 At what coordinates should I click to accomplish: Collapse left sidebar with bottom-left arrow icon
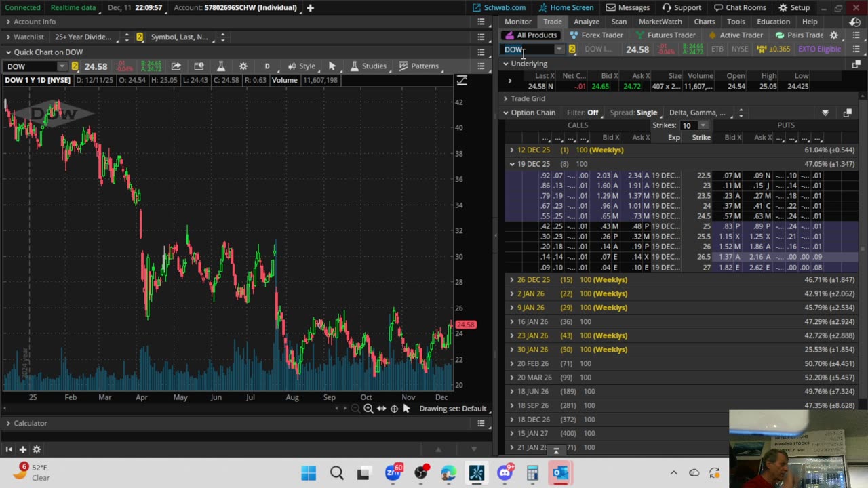9,449
